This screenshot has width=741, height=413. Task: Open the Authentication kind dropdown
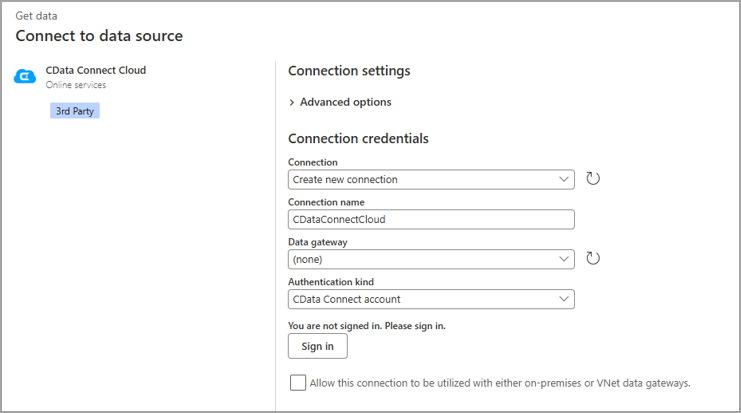[431, 299]
